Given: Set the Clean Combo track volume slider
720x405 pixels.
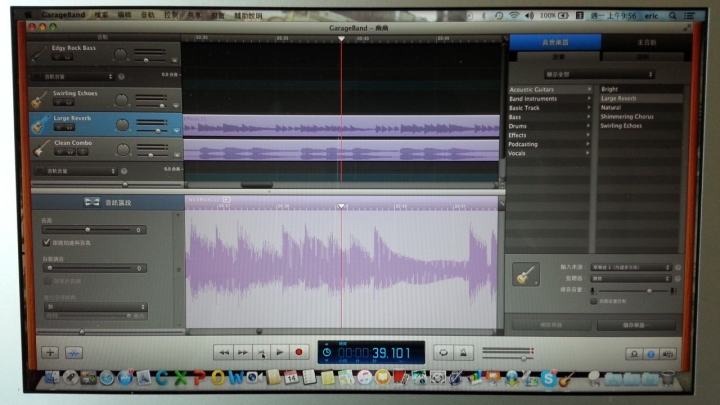Looking at the screenshot, I should point(153,155).
